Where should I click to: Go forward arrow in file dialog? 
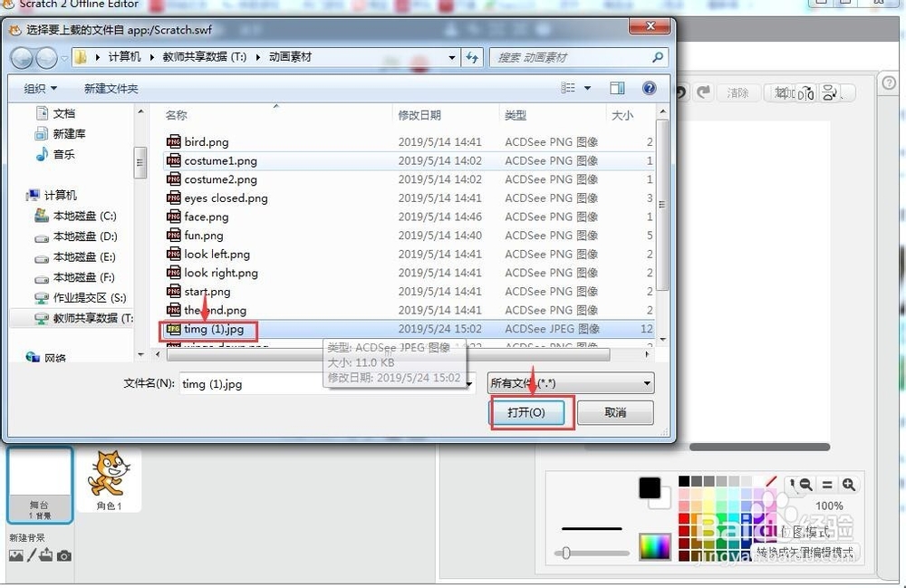pos(47,58)
